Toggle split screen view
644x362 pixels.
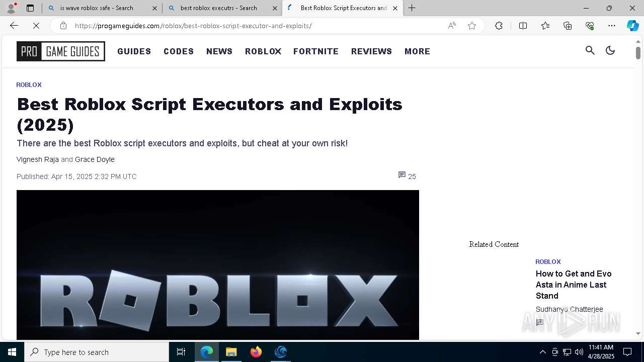[523, 26]
